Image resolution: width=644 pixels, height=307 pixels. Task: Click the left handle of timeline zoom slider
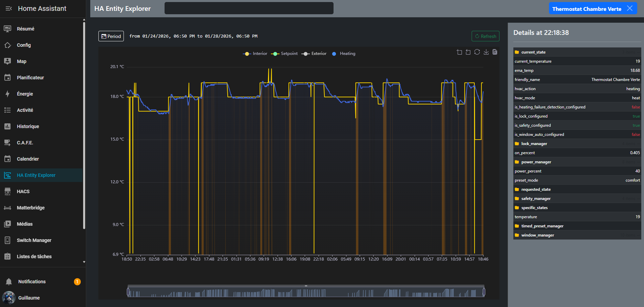tap(128, 292)
